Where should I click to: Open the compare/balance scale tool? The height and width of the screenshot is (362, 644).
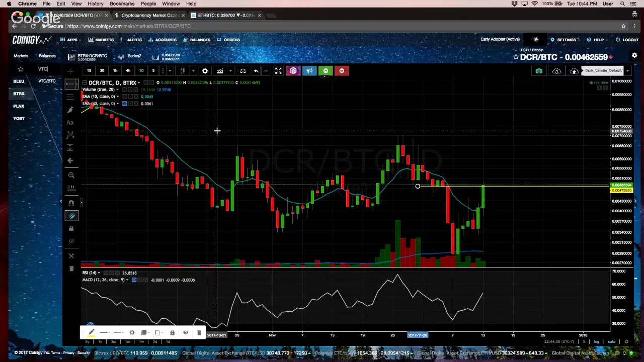tap(243, 71)
